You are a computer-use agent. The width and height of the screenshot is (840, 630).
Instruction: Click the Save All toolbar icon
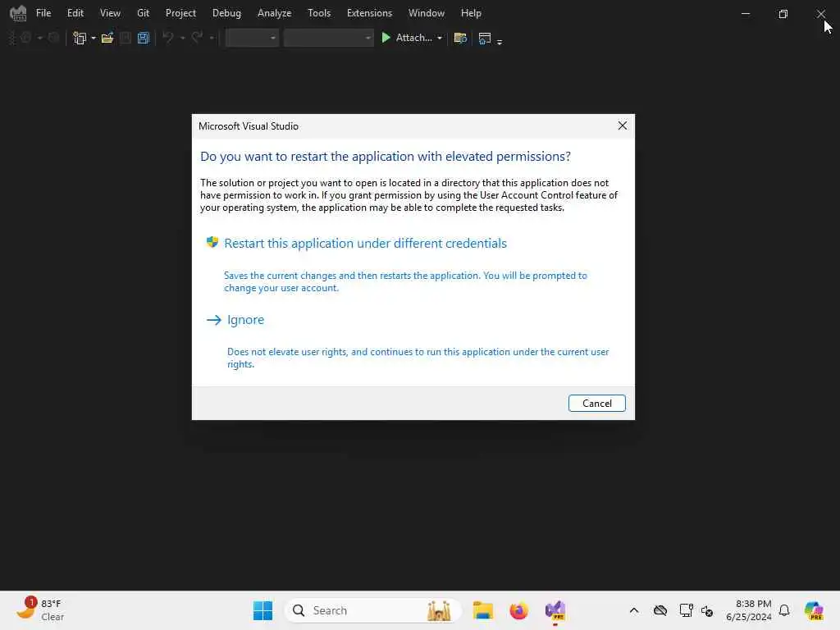143,38
